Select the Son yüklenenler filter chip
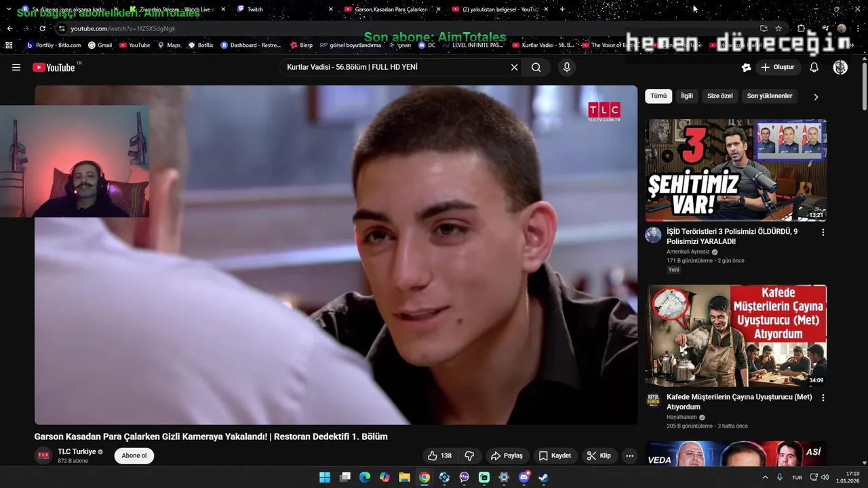This screenshot has height=488, width=868. coord(770,96)
